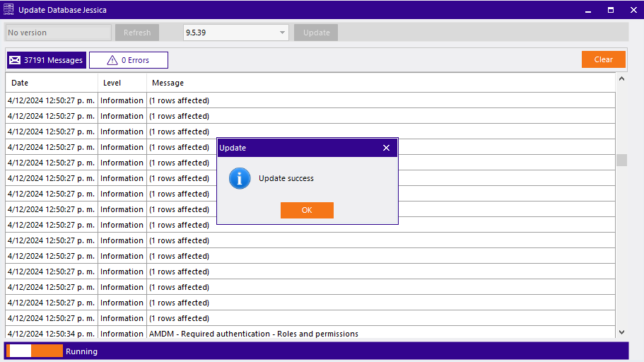Screen dimensions: 644x362
Task: Select the AMDM Required authentication log row
Action: pyautogui.click(x=253, y=334)
